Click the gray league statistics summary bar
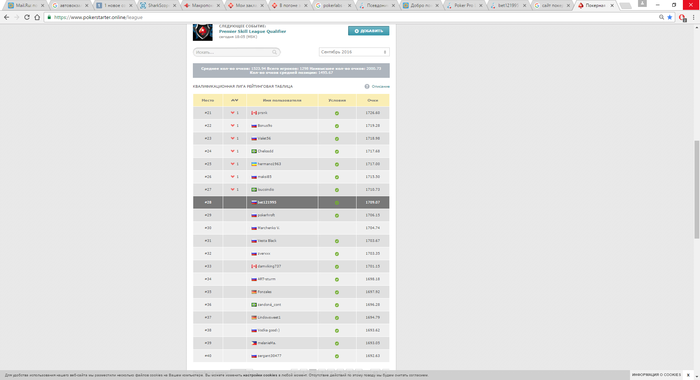Screen dimensions: 700x380 [291, 71]
